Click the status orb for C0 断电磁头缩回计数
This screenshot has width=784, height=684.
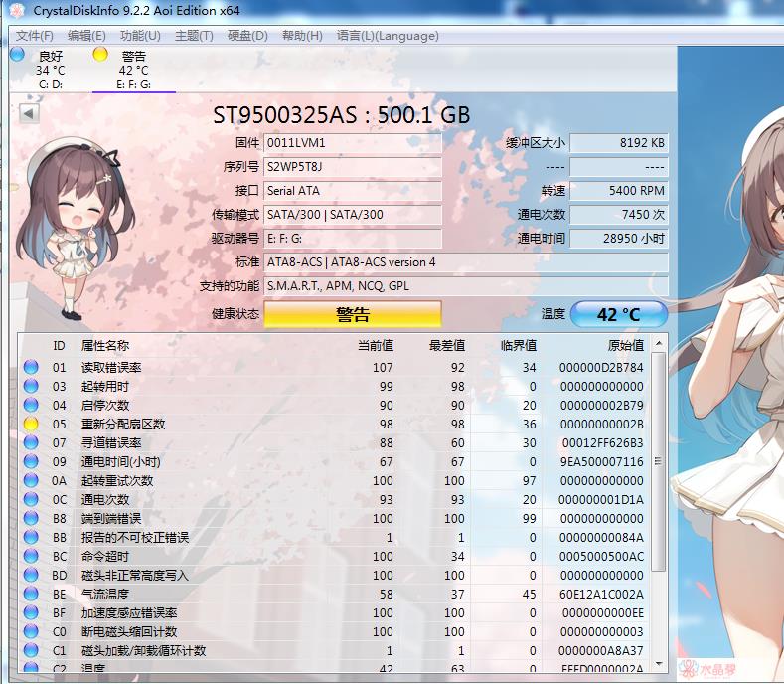pos(31,631)
